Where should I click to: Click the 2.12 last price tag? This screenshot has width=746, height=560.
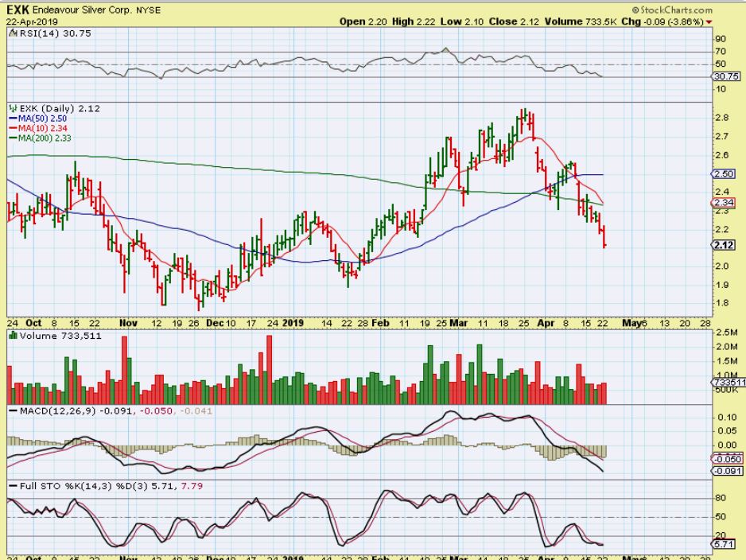click(725, 245)
